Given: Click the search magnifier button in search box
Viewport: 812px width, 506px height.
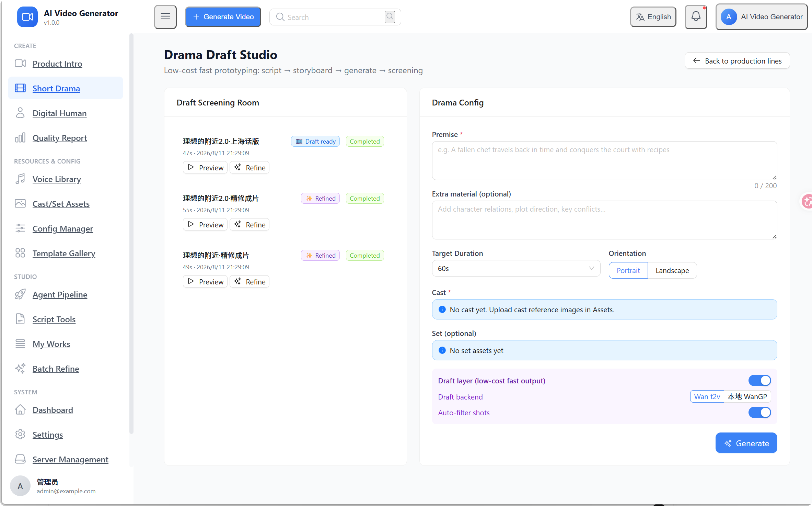Looking at the screenshot, I should tap(390, 17).
